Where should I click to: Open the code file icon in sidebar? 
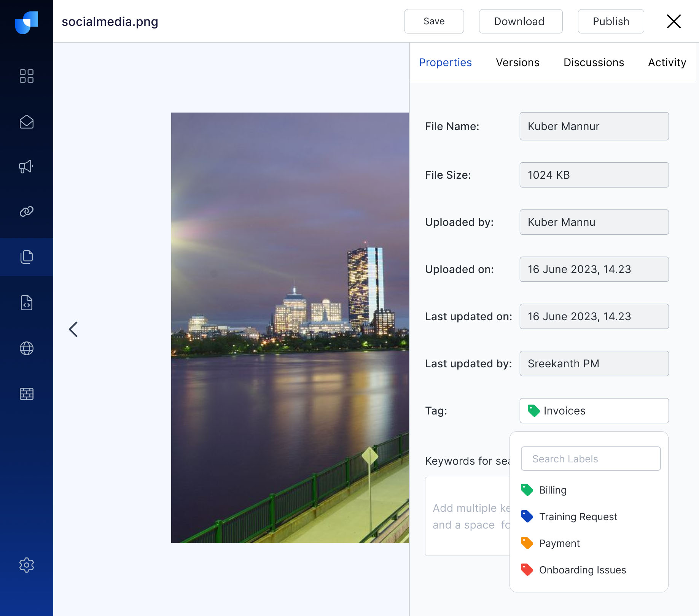point(27,303)
